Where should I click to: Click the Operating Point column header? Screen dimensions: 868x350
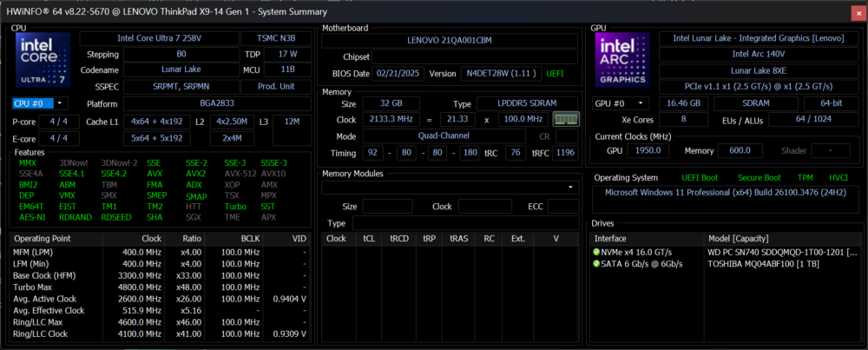point(43,238)
